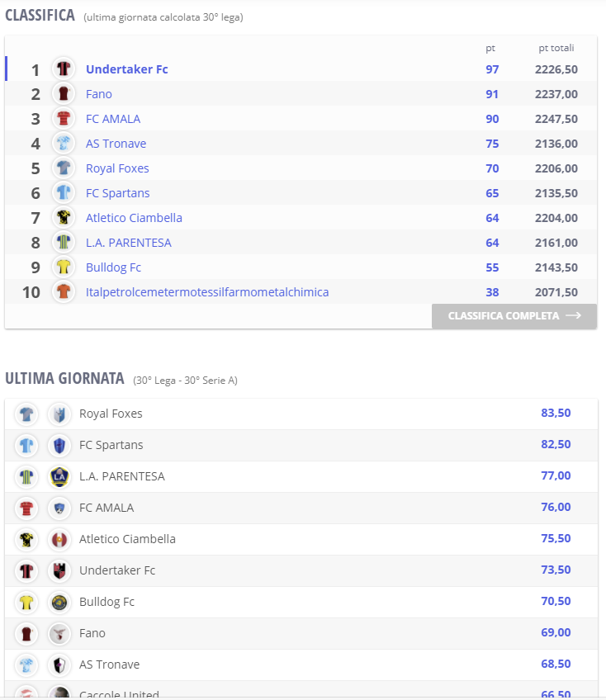Open the Classifica Completa button
The width and height of the screenshot is (606, 700).
514,315
